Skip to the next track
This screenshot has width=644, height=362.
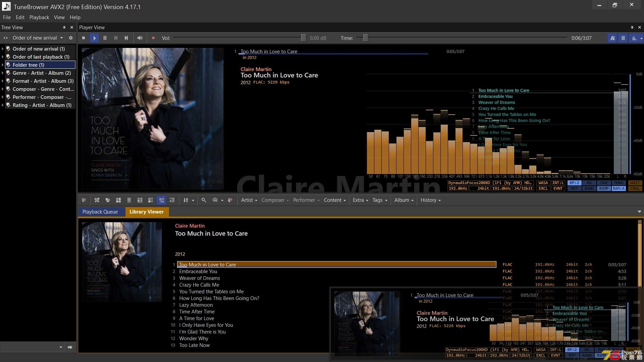pos(126,38)
